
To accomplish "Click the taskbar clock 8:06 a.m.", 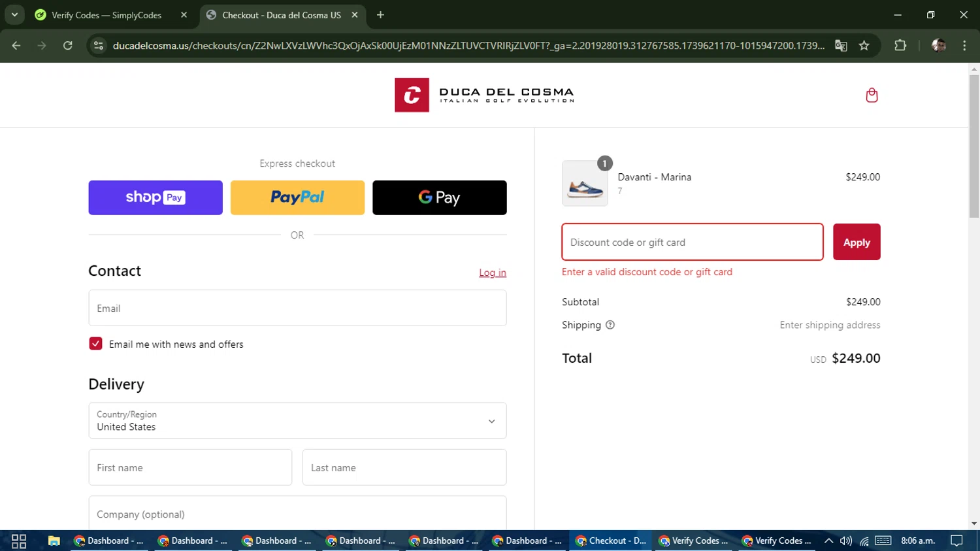I will click(x=918, y=541).
